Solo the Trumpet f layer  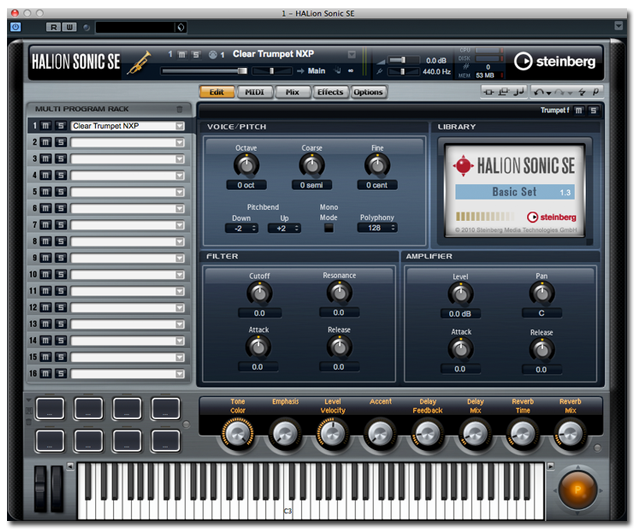coord(593,110)
